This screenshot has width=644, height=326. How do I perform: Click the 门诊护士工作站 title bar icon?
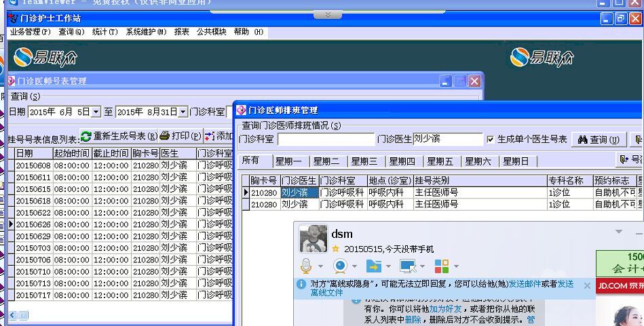click(14, 18)
